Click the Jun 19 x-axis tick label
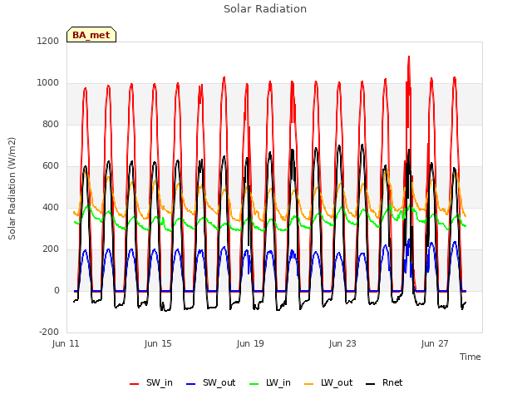This screenshot has height=399, width=532. (250, 343)
